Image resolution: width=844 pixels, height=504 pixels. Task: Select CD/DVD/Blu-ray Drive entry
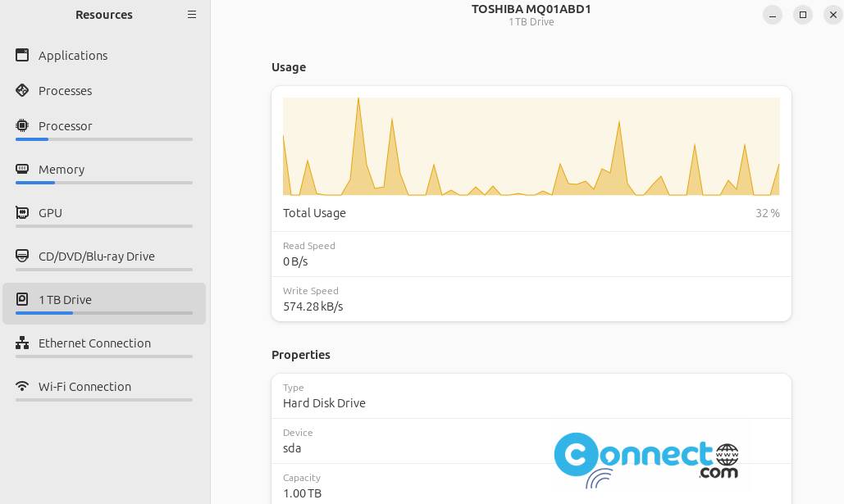pyautogui.click(x=104, y=261)
